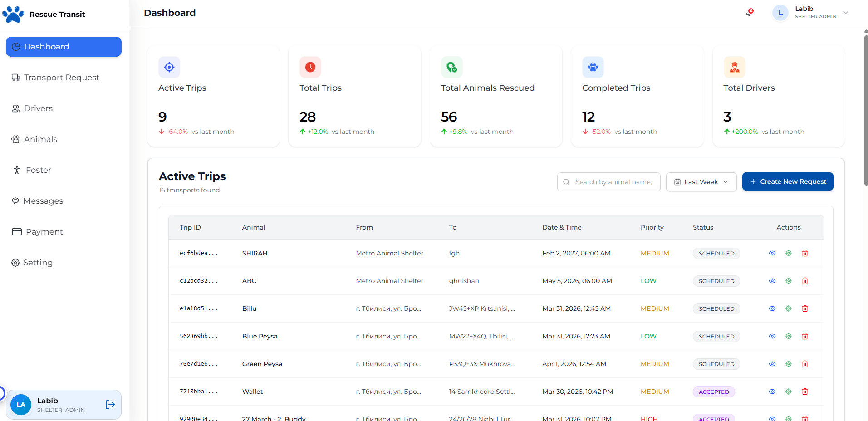The width and height of the screenshot is (868, 421).
Task: Expand the Labib account menu chevron
Action: (846, 13)
